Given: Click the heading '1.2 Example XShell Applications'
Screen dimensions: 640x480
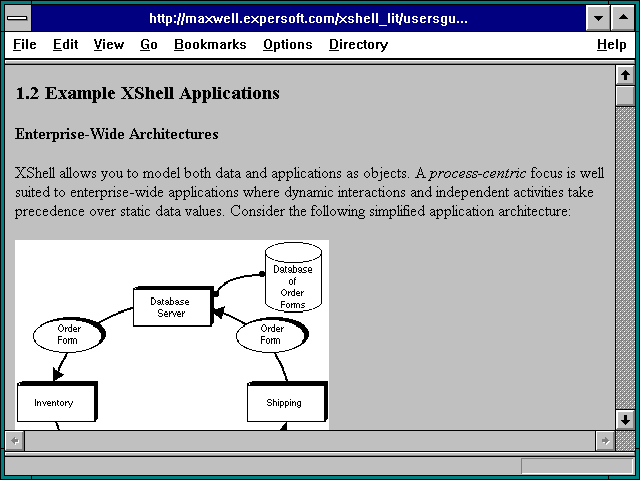Looking at the screenshot, I should (147, 93).
